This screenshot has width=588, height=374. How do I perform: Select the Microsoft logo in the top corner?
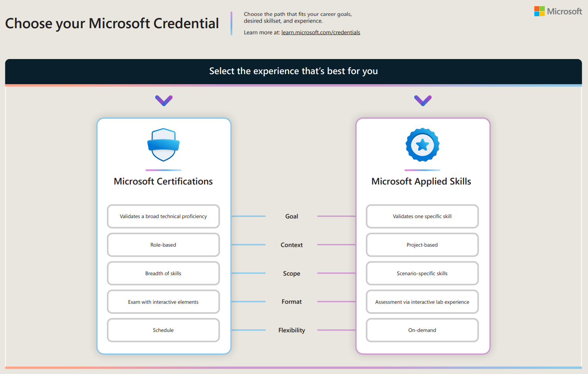tap(557, 11)
